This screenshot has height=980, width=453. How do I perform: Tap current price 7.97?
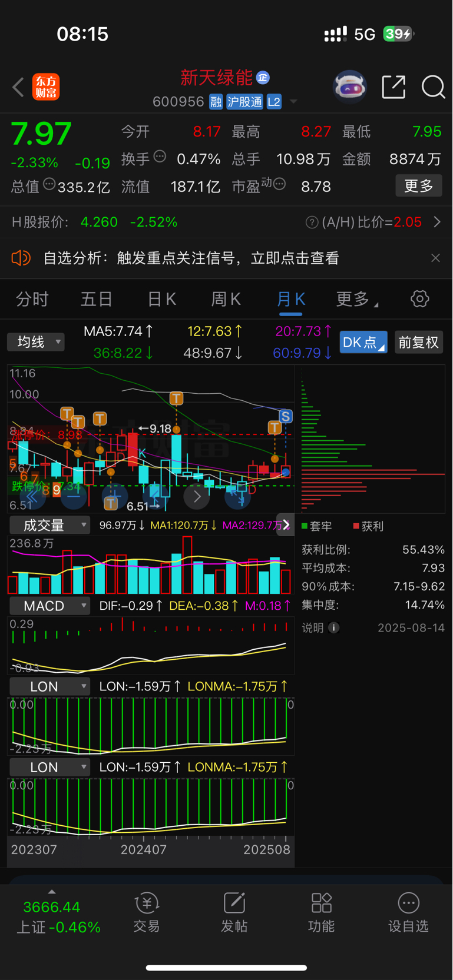click(42, 134)
